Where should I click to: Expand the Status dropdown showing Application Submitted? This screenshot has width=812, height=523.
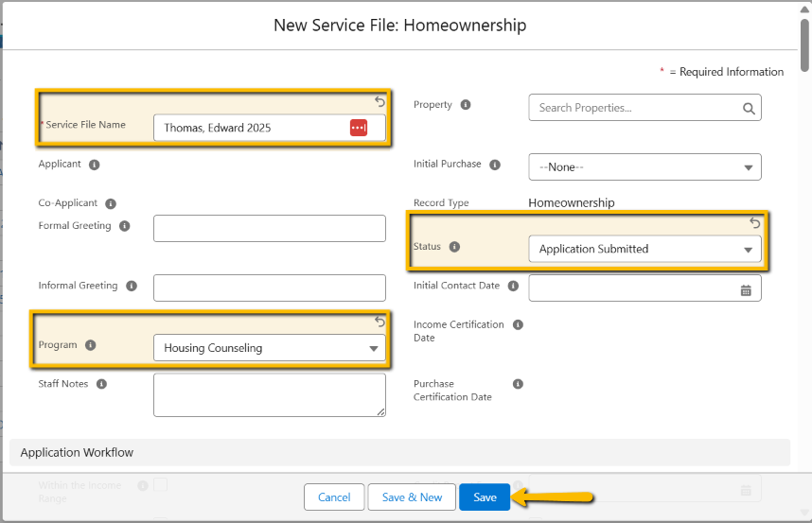644,250
